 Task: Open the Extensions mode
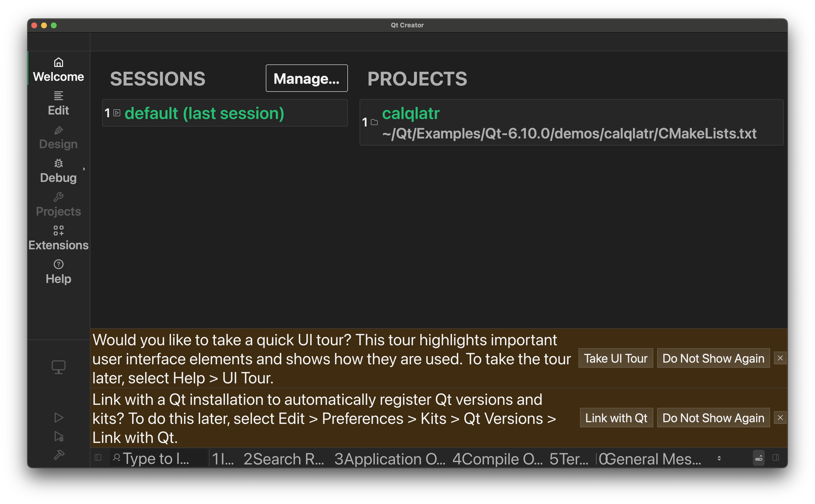coord(58,238)
